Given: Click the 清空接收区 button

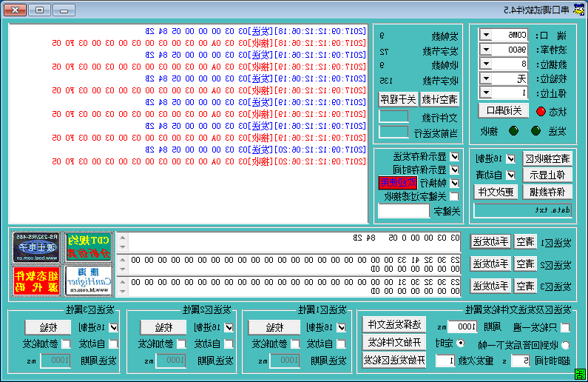Looking at the screenshot, I should tap(547, 158).
